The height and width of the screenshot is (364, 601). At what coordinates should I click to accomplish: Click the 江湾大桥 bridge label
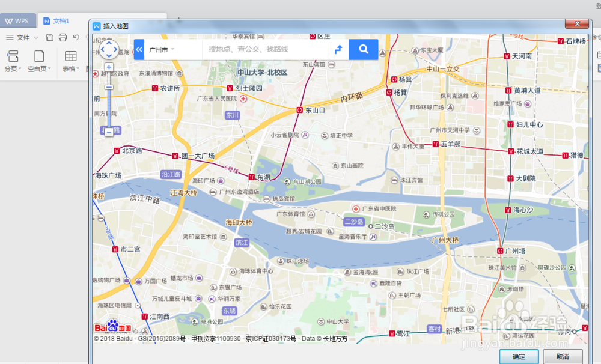(183, 193)
